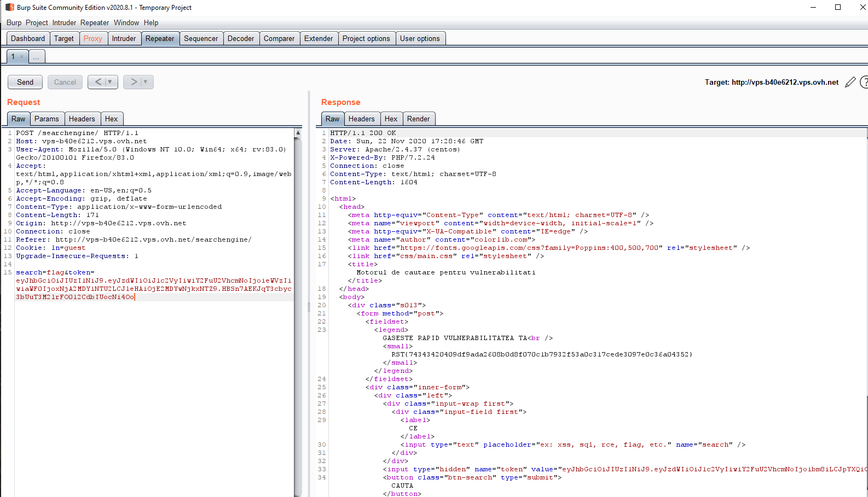Select the request Params tab
This screenshot has height=497, width=868.
tap(47, 119)
